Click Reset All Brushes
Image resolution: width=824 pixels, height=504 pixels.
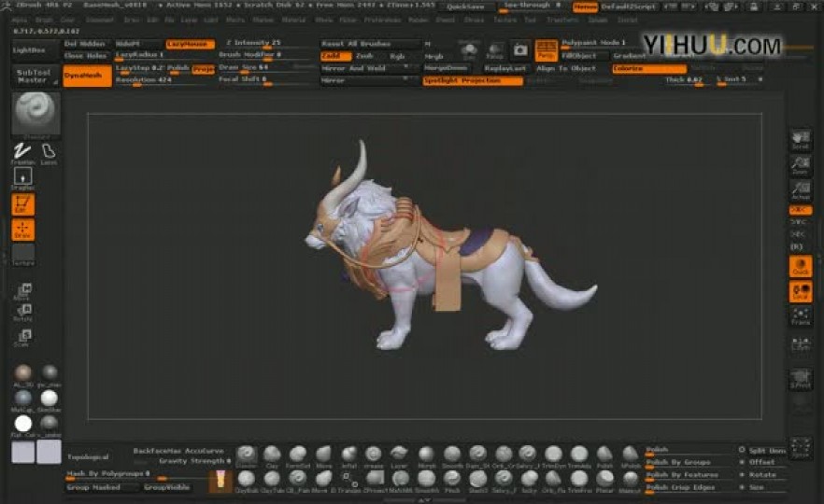point(371,44)
